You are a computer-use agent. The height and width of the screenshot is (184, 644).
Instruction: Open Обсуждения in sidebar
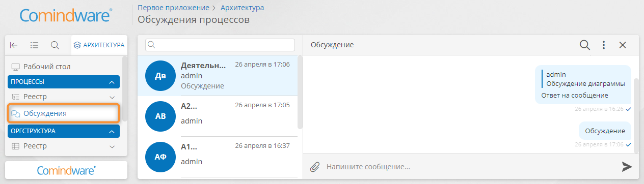click(64, 113)
